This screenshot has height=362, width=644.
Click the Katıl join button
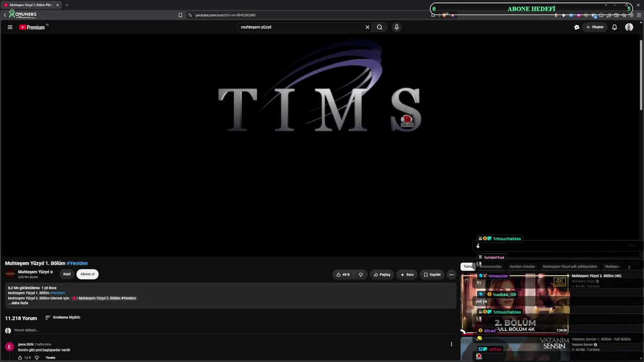point(67,274)
